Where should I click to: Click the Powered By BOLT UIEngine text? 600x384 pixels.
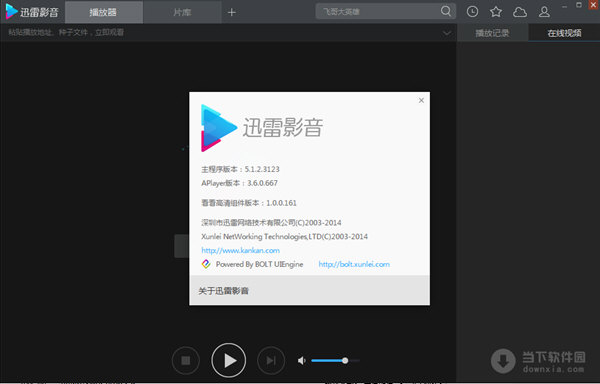click(259, 264)
